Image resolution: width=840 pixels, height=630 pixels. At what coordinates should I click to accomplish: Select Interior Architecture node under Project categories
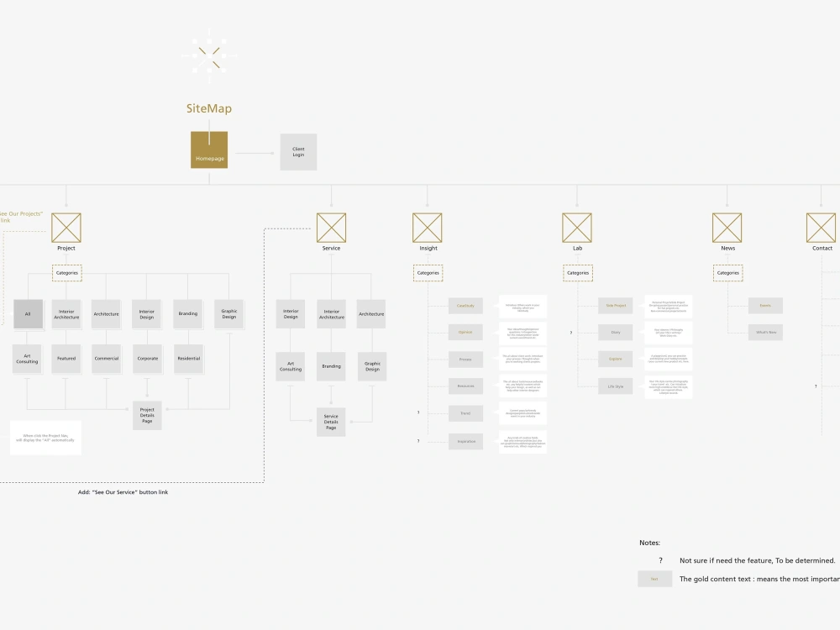tap(66, 314)
